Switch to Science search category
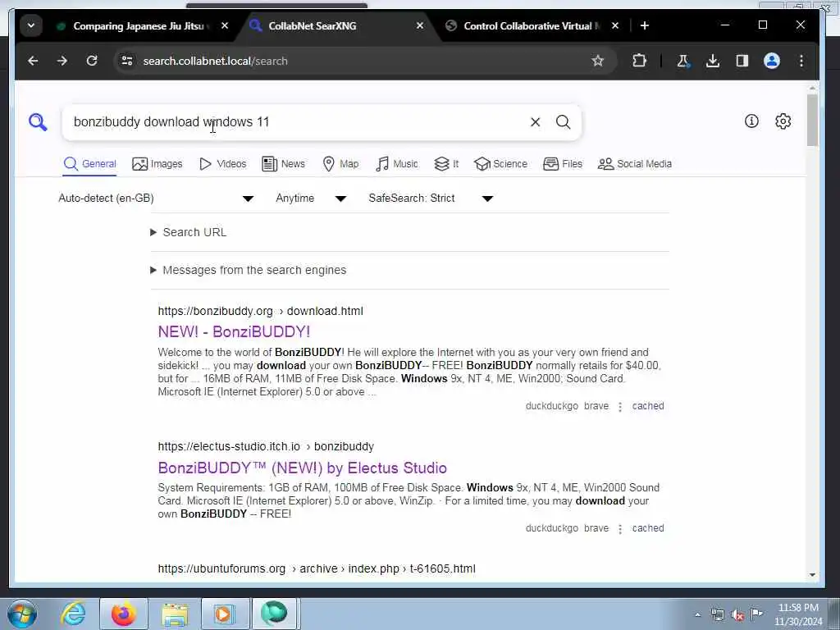The height and width of the screenshot is (630, 840). pos(501,164)
